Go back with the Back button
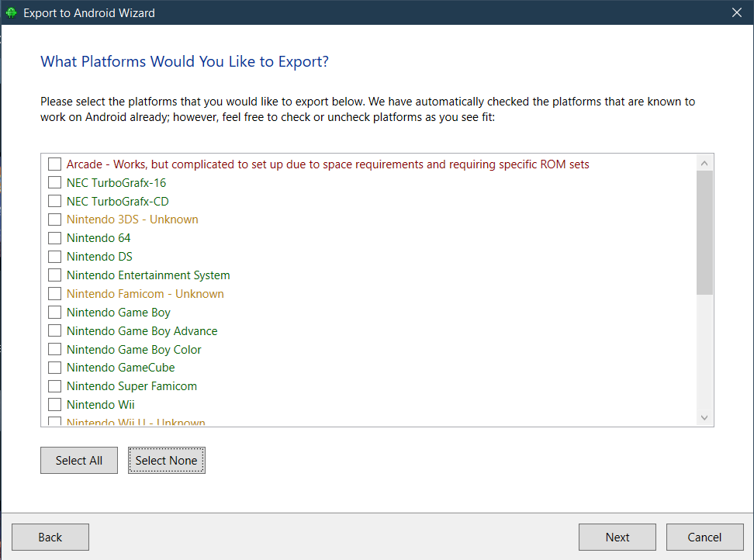754x560 pixels. pyautogui.click(x=50, y=537)
